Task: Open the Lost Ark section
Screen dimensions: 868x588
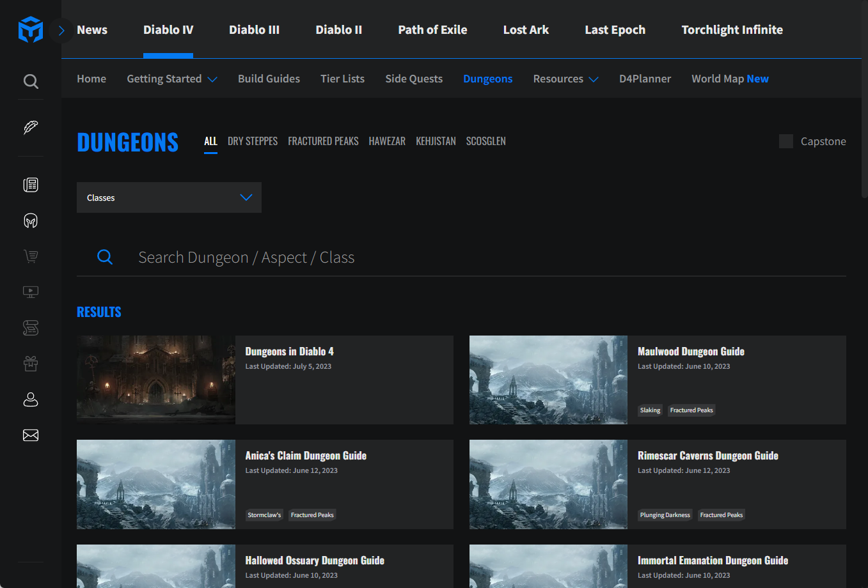Action: (x=526, y=30)
